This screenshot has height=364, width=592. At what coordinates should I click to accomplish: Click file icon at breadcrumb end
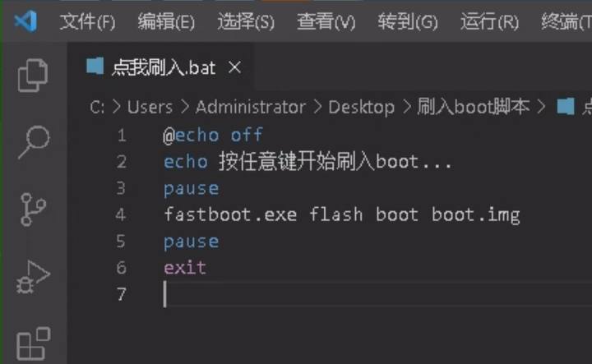566,106
